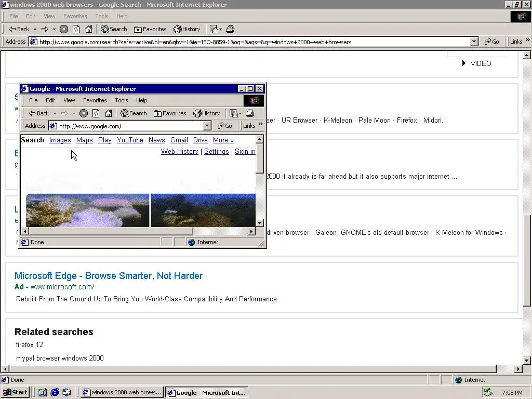This screenshot has width=532, height=399.
Task: Click Forward arrow in background search window
Action: click(x=45, y=29)
